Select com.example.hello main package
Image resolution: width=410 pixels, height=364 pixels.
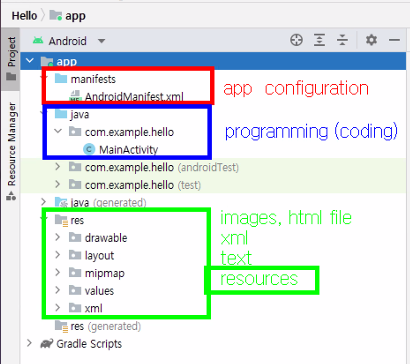tap(129, 132)
